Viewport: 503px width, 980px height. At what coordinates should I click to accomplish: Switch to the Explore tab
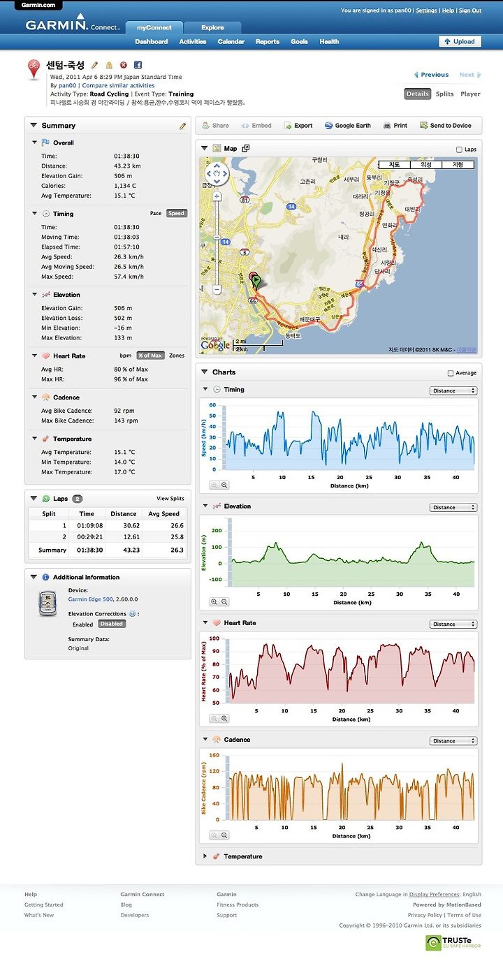point(212,28)
